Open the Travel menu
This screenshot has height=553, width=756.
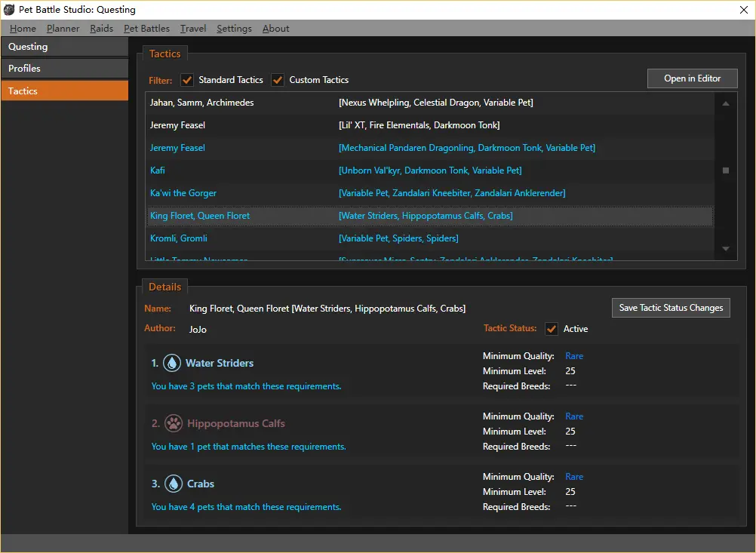(x=193, y=29)
